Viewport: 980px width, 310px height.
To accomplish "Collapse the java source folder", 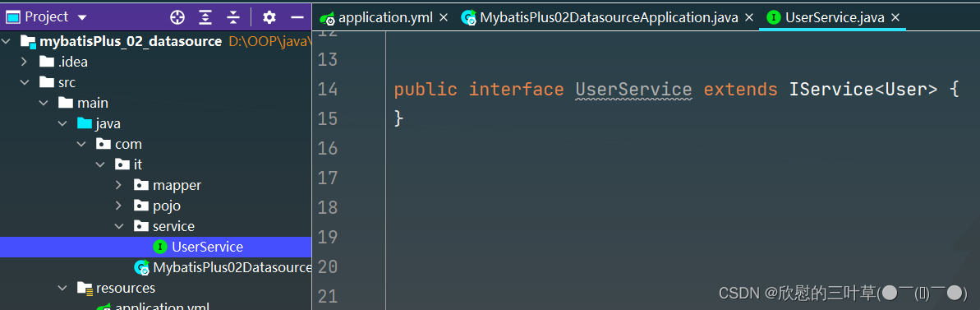I will tap(62, 123).
